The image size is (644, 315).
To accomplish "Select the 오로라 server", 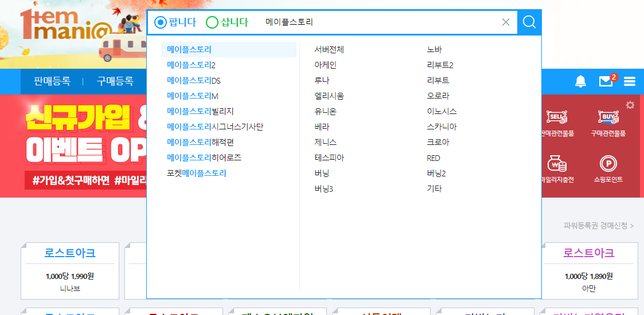I will pos(438,96).
